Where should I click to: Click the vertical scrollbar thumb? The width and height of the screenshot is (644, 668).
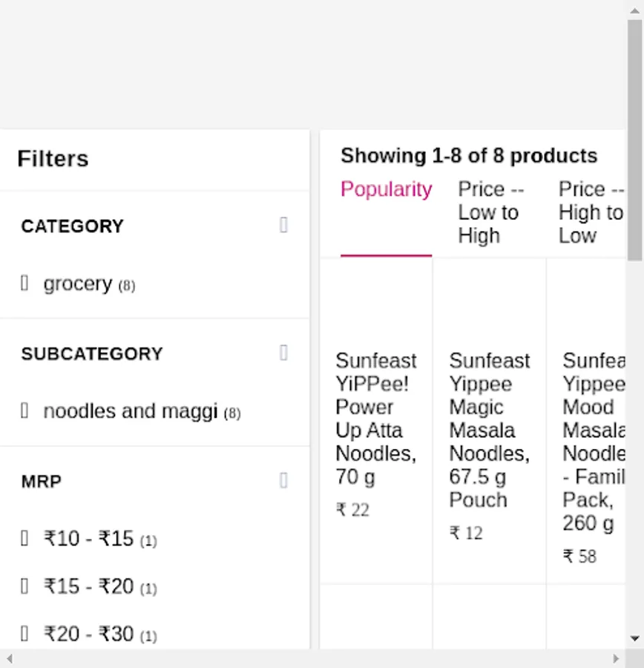coord(634,141)
